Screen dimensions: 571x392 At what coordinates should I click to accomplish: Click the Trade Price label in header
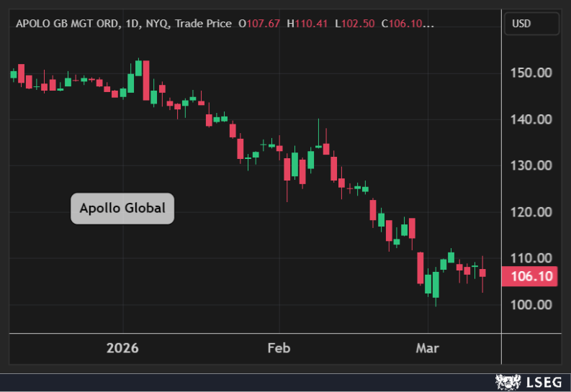[203, 24]
